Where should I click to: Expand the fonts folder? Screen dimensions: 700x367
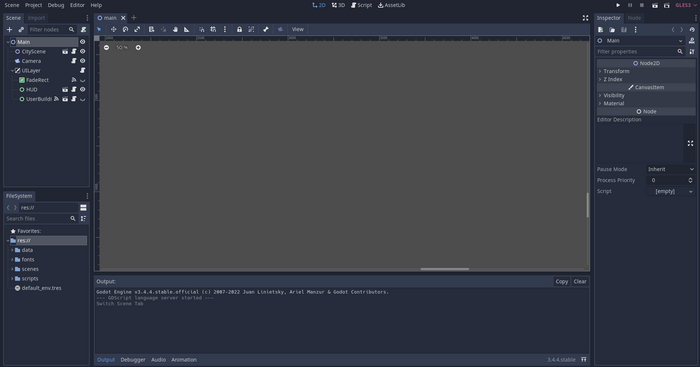tap(12, 259)
